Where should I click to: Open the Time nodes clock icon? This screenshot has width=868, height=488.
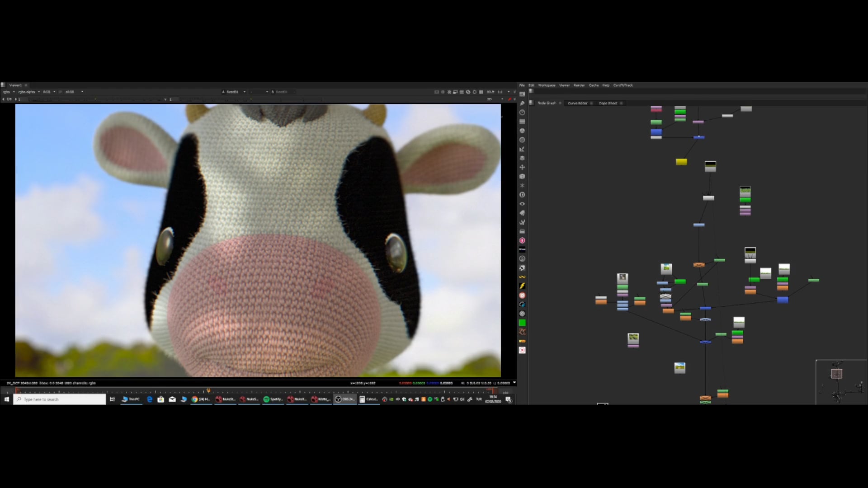(x=522, y=112)
